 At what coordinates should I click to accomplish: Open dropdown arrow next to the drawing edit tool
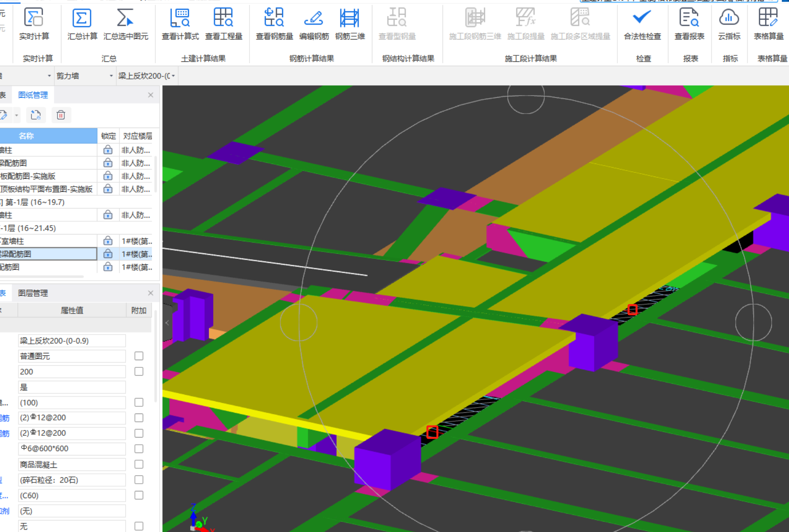pos(16,115)
